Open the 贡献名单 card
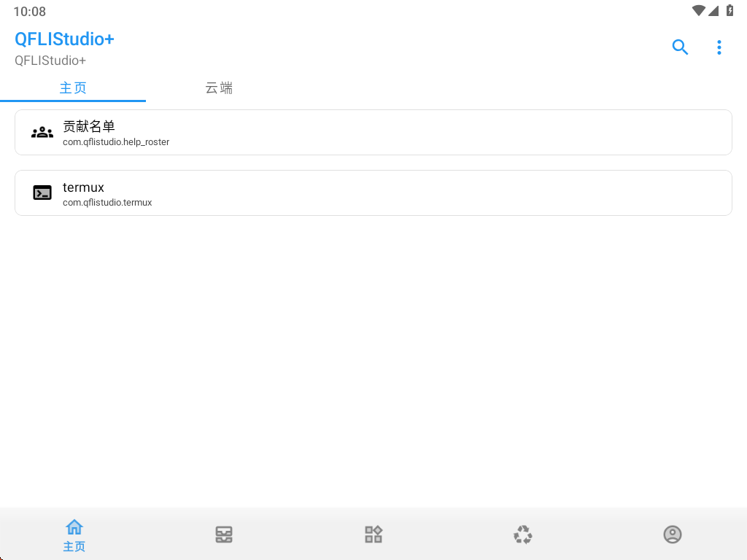The image size is (747, 560). 373,133
